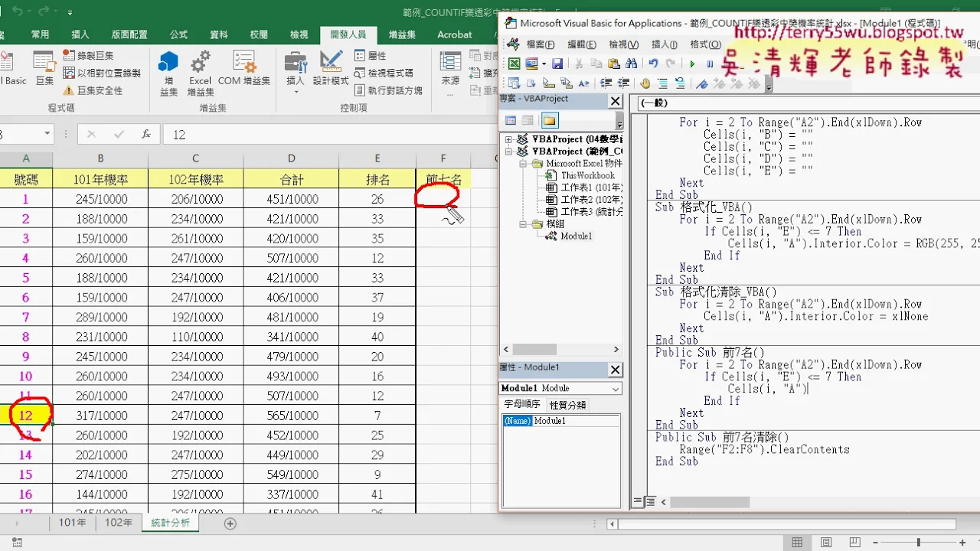Click 屬性 properties in controls group
The height and width of the screenshot is (551, 980).
point(371,55)
